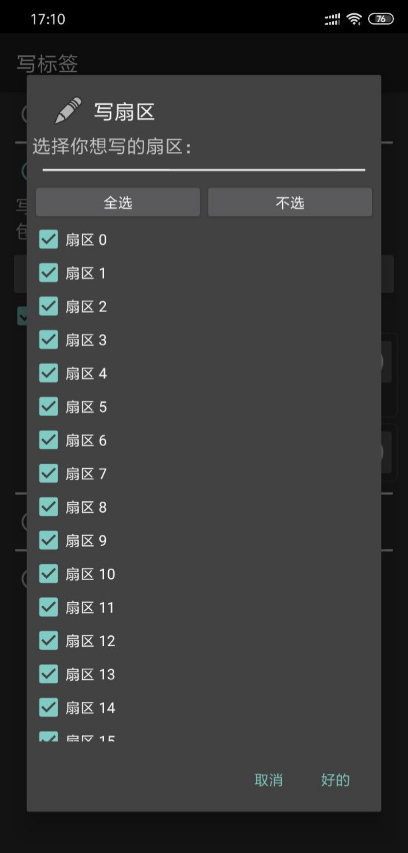This screenshot has width=408, height=853.
Task: Tap the Wi-Fi status icon
Action: point(354,20)
